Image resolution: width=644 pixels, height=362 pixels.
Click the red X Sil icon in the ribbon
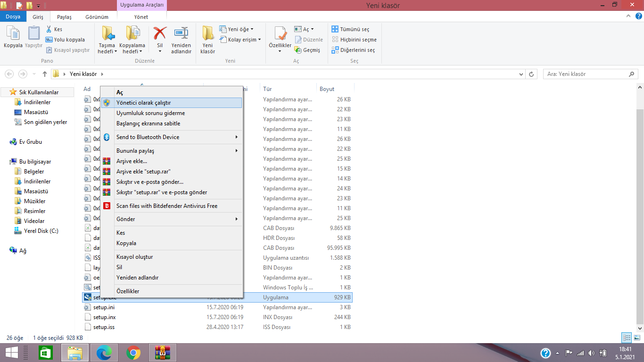tap(160, 33)
